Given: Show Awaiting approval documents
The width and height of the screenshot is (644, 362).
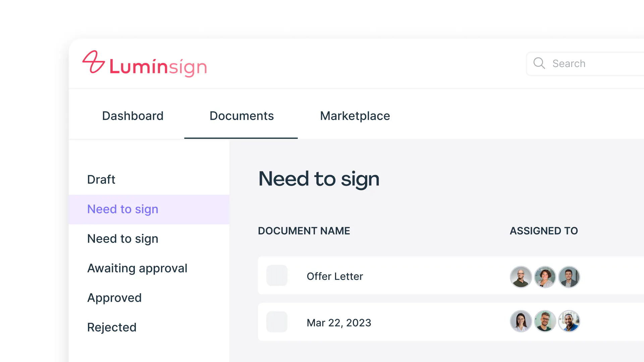Looking at the screenshot, I should pyautogui.click(x=137, y=268).
